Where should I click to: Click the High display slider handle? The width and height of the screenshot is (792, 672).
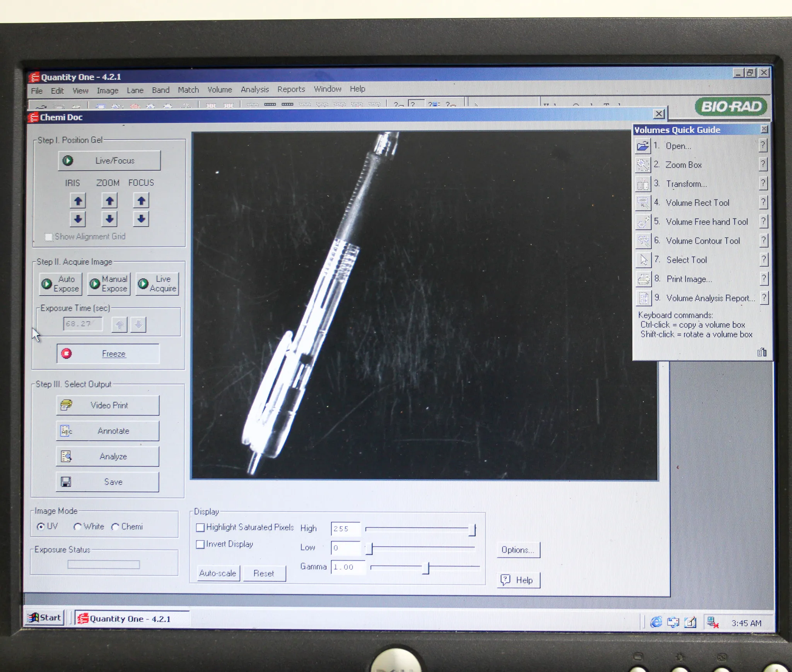[x=472, y=529]
